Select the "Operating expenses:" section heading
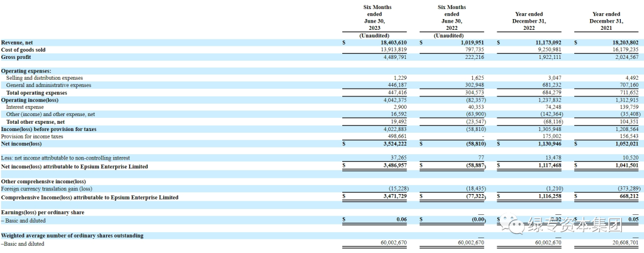 point(26,71)
